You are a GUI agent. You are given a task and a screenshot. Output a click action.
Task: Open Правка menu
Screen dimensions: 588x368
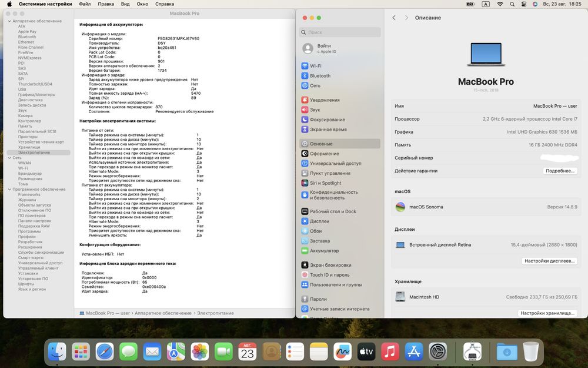(106, 4)
